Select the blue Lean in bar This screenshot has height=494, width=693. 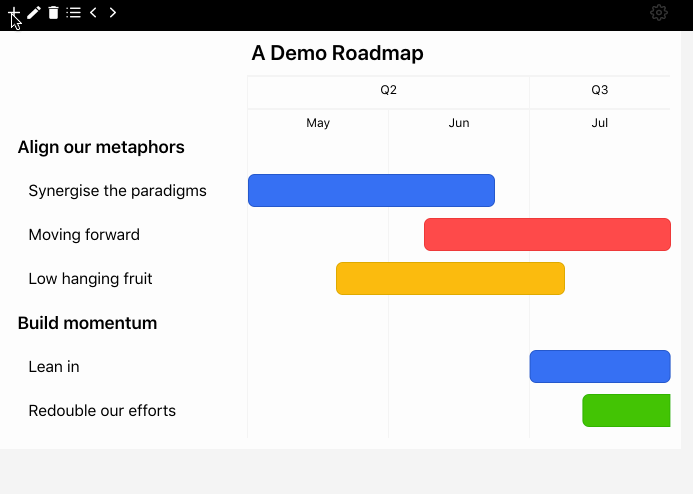600,366
